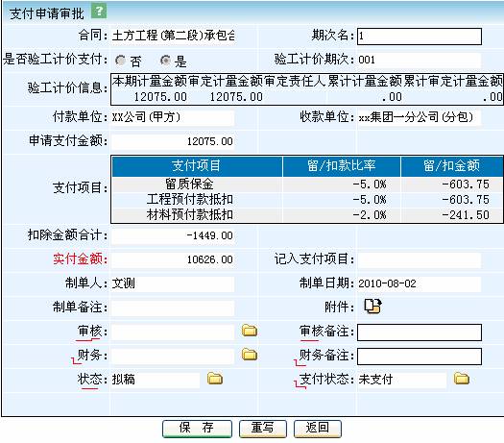Viewport: 504px width, 443px height.
Task: Click the 留/扣款比率 column header
Action: coord(342,166)
